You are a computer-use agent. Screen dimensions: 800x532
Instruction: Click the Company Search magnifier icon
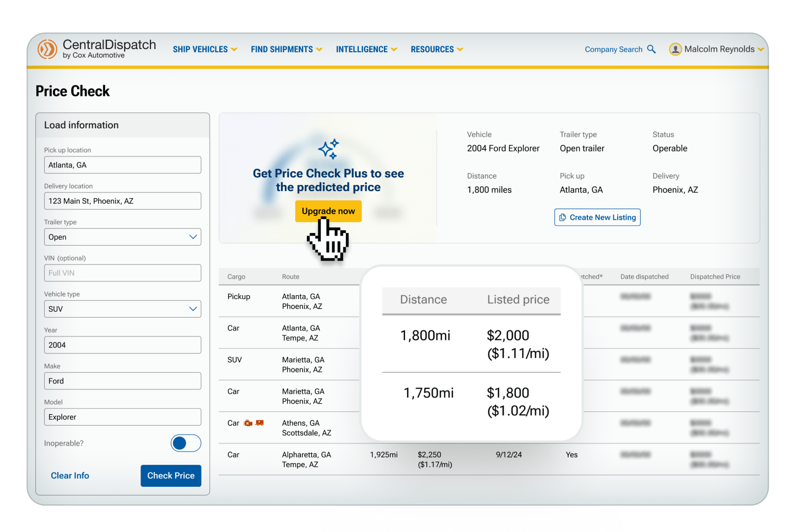click(651, 49)
